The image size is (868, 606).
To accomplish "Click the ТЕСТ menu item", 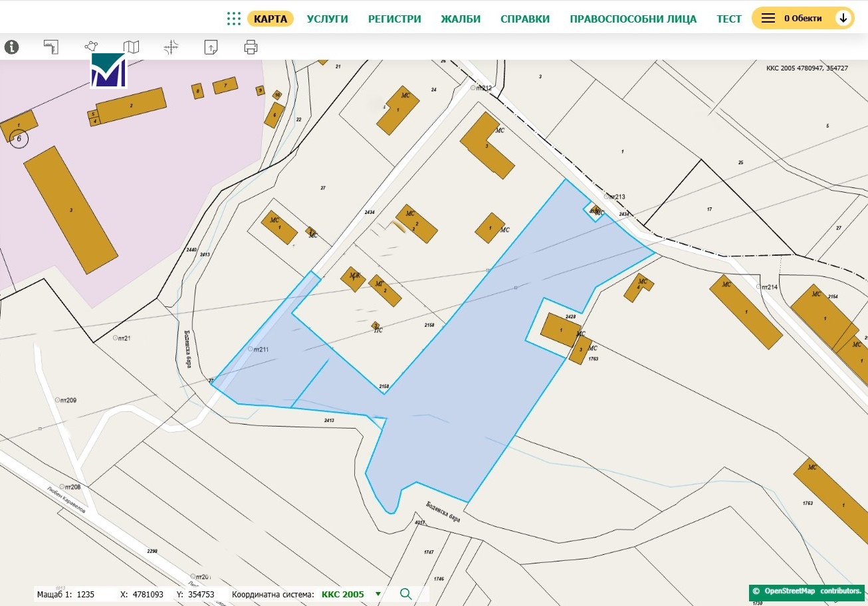I will [x=728, y=19].
